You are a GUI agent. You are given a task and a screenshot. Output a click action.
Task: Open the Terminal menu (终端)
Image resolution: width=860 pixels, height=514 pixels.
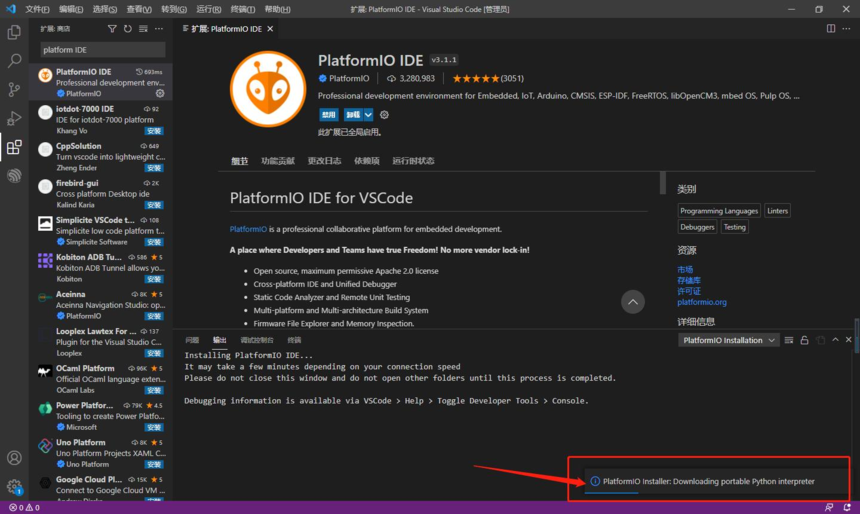(242, 9)
